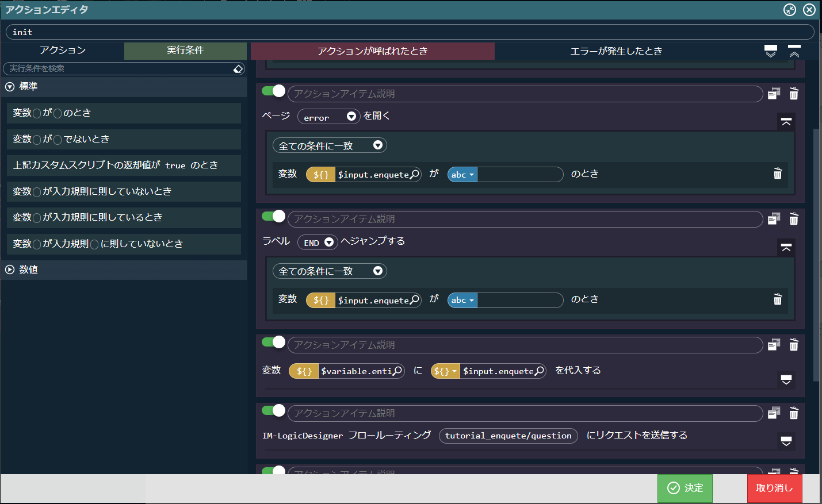
Task: Expand all action items icon
Action: click(x=771, y=51)
